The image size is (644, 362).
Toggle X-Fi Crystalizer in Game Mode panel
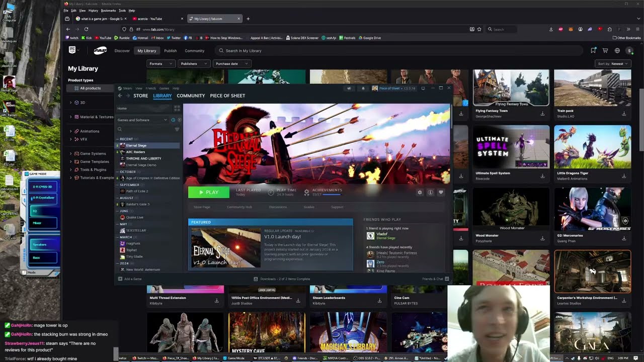coord(43,198)
